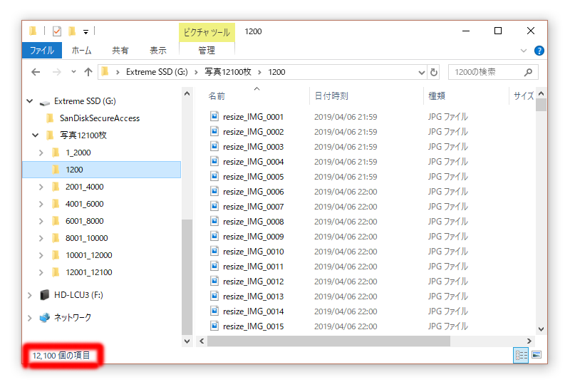Viewport: 570px width, 392px height.
Task: Click the file list vertical scrollbar down arrow
Action: click(x=541, y=329)
